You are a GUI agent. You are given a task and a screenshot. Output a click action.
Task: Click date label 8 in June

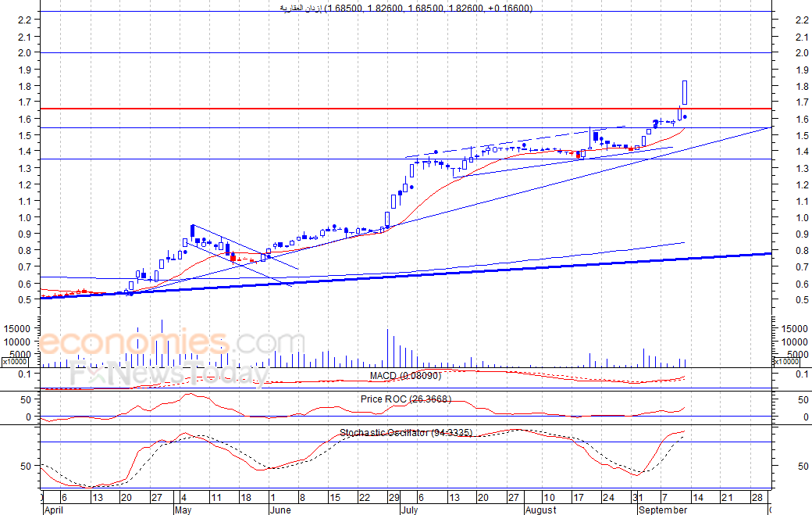302,497
